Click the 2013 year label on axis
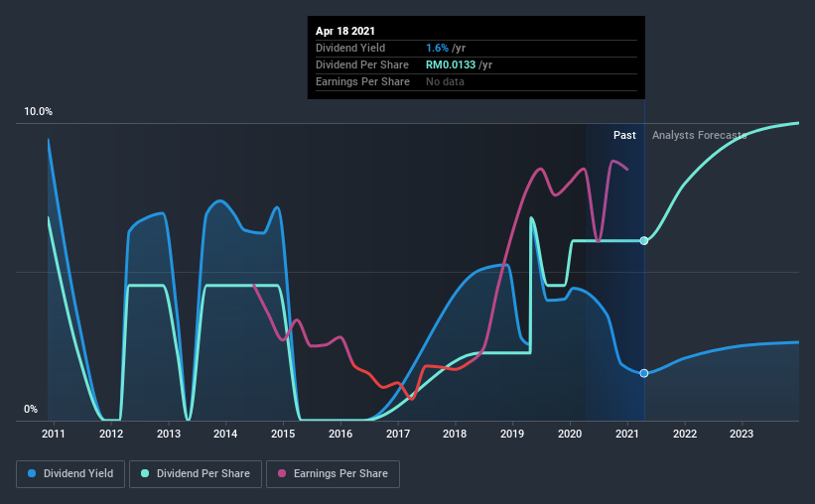The height and width of the screenshot is (504, 815). [169, 434]
